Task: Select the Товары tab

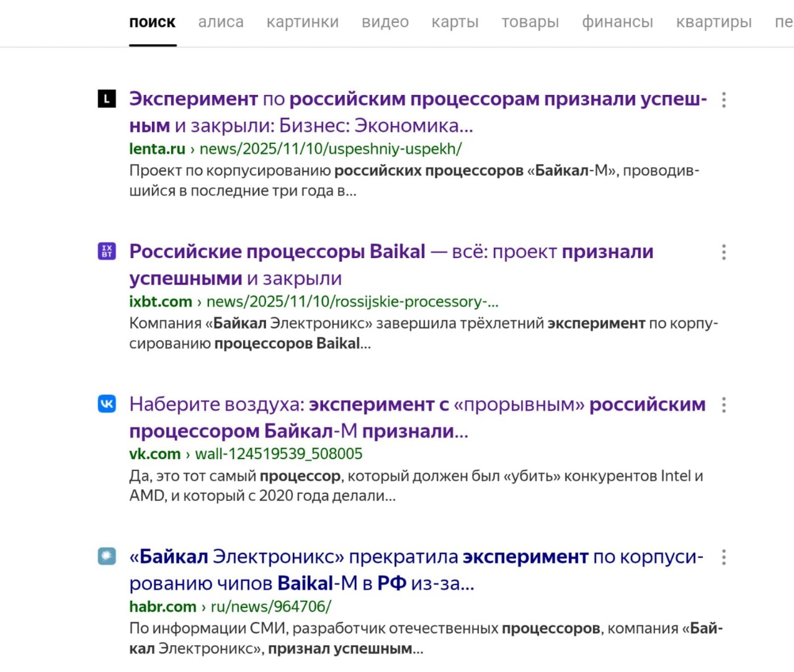Action: click(x=530, y=22)
